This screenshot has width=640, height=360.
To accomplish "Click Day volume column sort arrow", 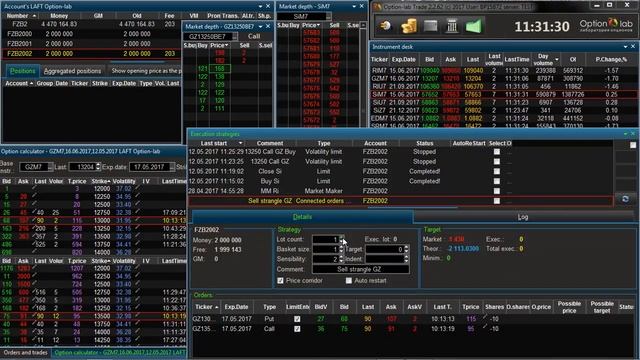I will (x=557, y=60).
